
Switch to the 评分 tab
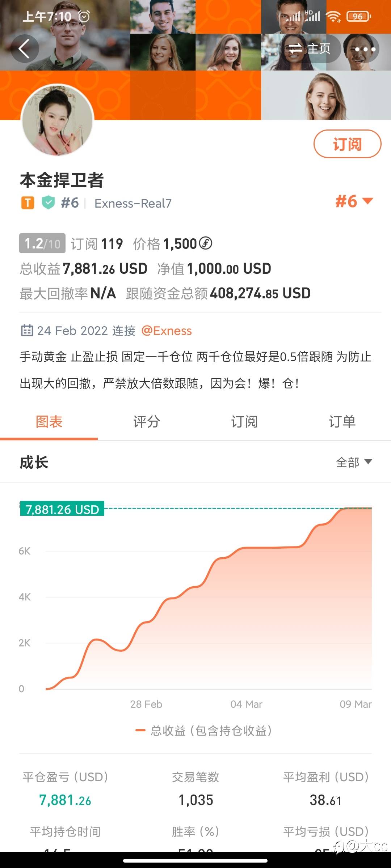point(147,422)
